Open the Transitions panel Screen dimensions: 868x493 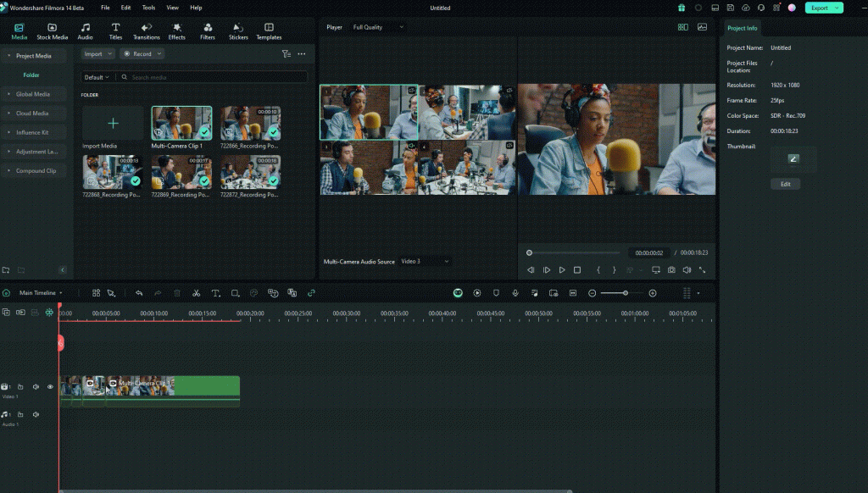146,31
